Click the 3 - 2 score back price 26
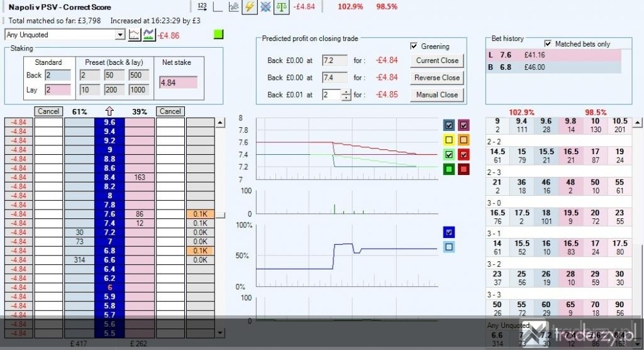This screenshot has width=644, height=350. (x=547, y=278)
